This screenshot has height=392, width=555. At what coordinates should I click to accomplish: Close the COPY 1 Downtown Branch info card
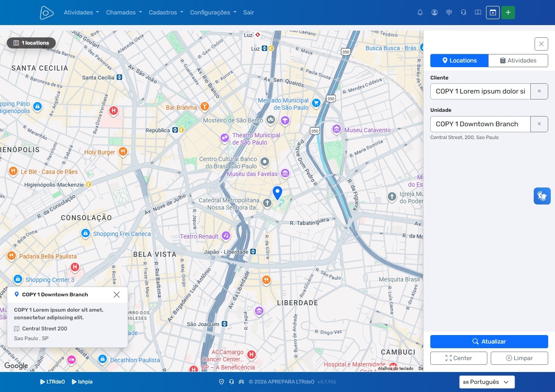117,295
